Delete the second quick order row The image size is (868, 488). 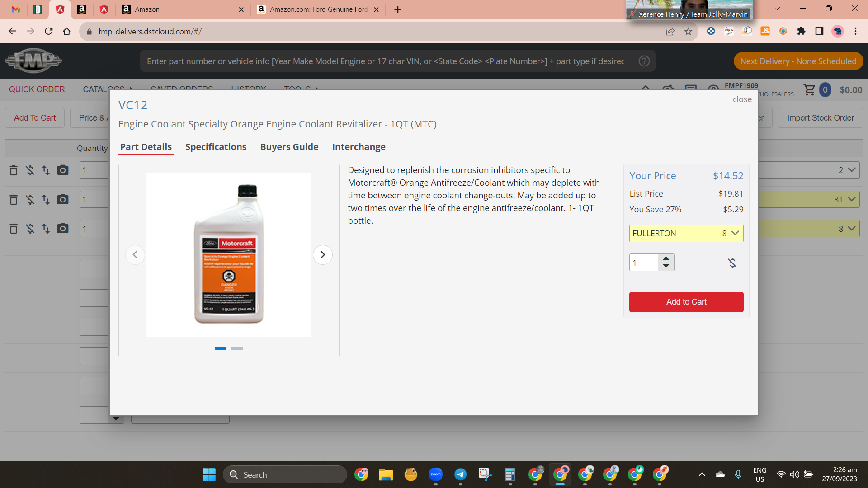tap(14, 199)
